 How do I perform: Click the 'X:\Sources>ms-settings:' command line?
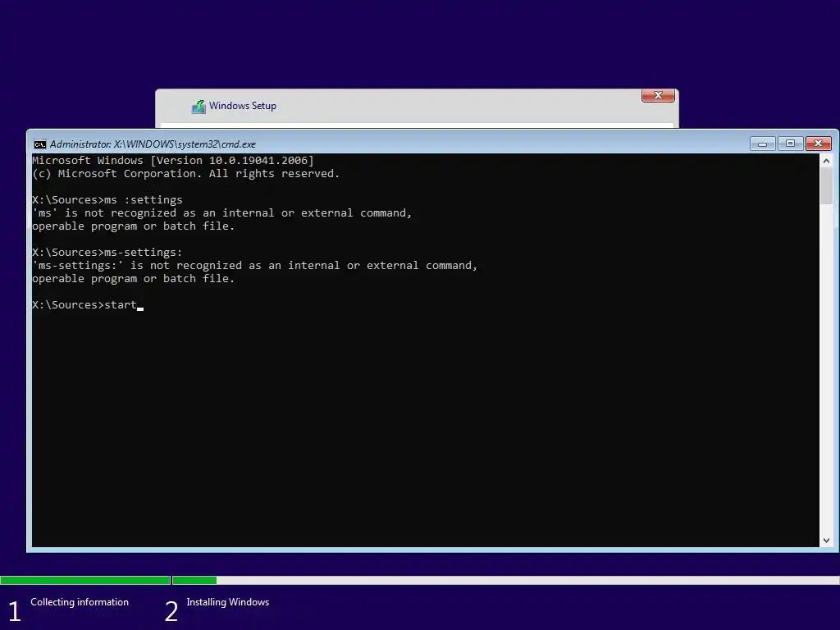pyautogui.click(x=107, y=253)
